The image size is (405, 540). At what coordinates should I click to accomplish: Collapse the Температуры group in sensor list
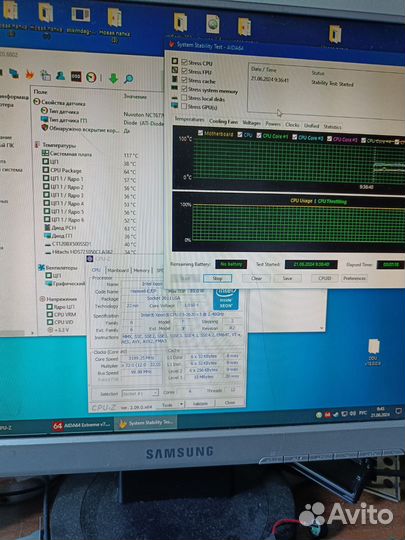click(37, 145)
